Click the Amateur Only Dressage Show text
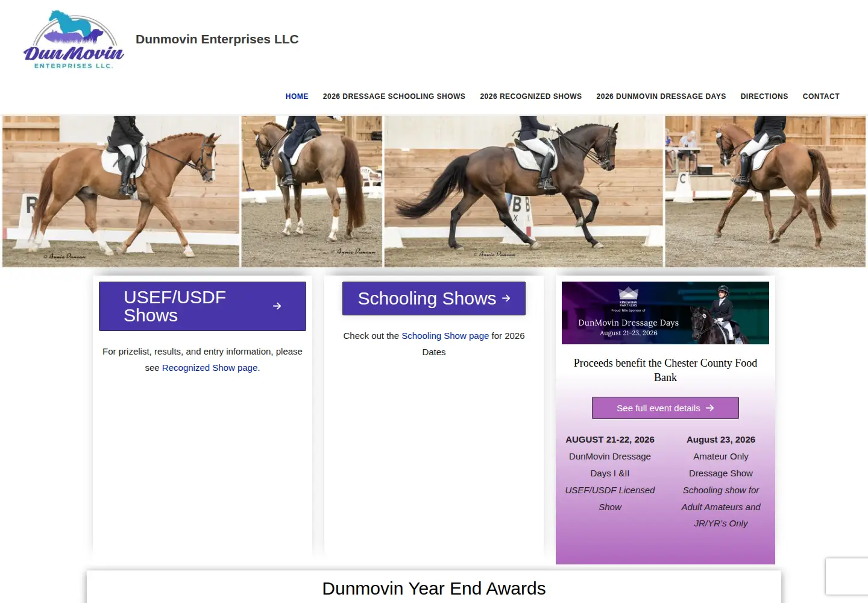 [x=721, y=465]
